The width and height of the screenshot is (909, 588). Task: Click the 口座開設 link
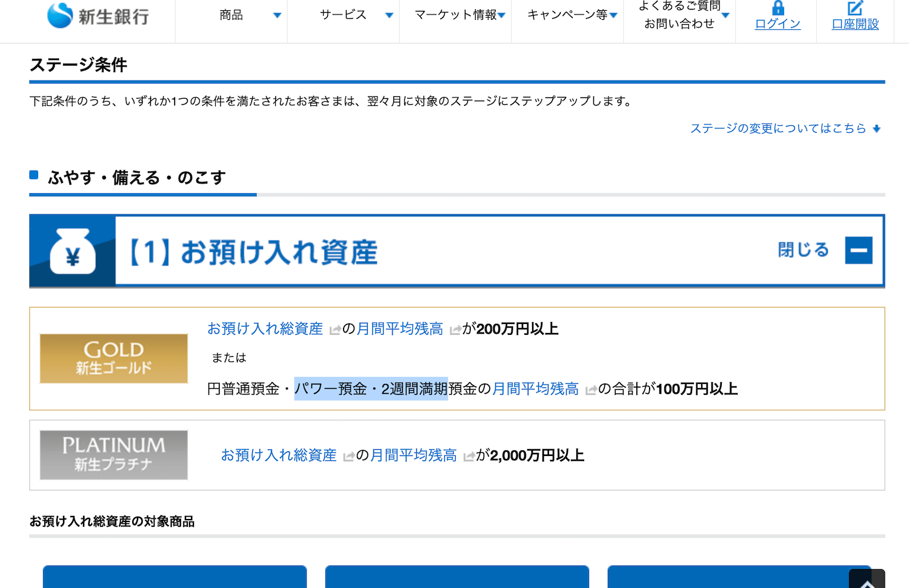(855, 24)
